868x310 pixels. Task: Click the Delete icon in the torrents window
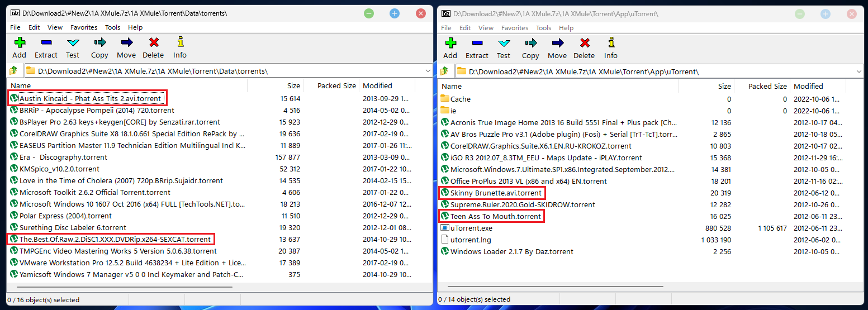pos(153,42)
